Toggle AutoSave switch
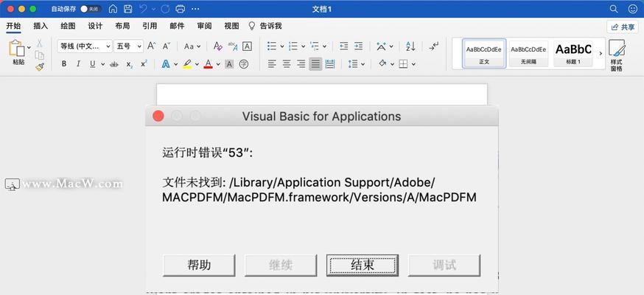 click(90, 9)
